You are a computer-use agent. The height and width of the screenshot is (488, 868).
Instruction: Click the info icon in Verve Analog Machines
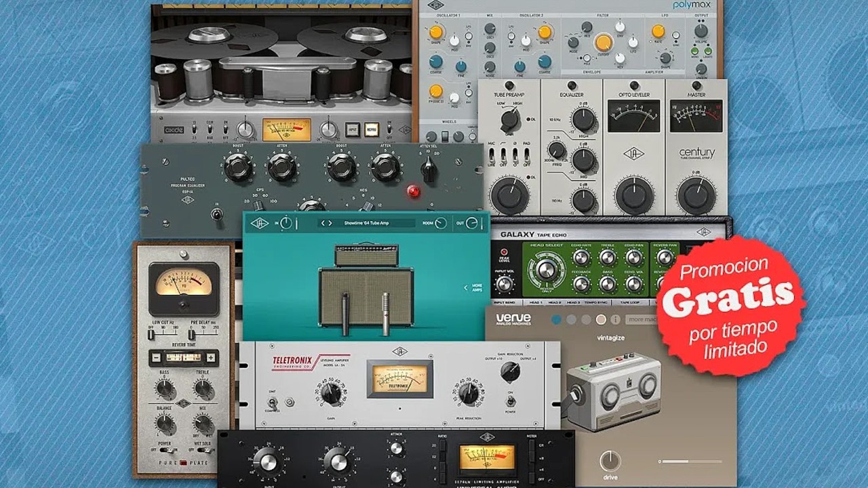pos(615,319)
